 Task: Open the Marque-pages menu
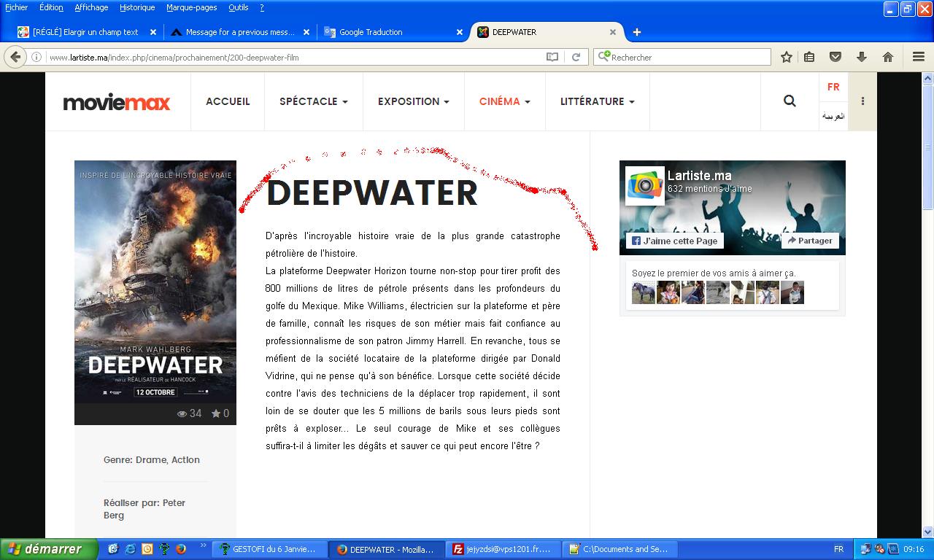(x=192, y=7)
